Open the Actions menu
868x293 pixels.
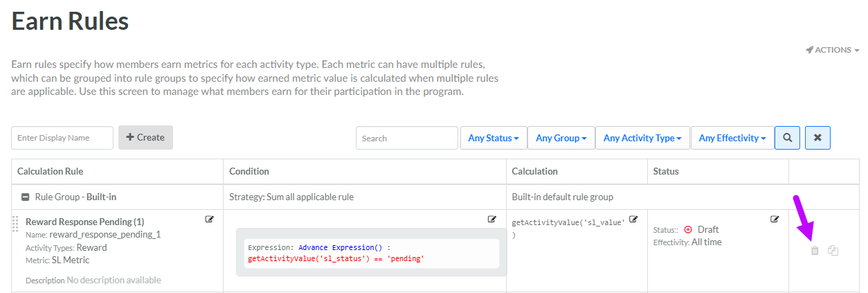[832, 51]
